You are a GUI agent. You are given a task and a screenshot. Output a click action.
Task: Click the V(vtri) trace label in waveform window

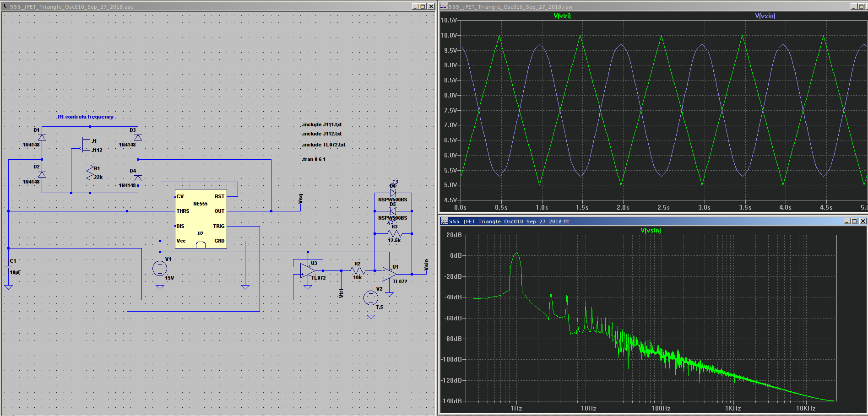pyautogui.click(x=562, y=16)
